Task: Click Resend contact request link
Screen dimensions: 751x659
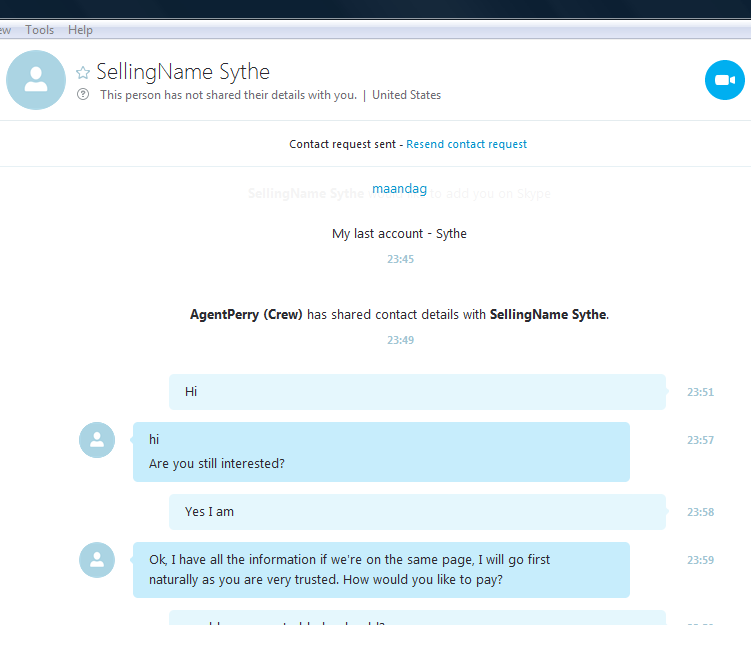Action: (x=466, y=144)
